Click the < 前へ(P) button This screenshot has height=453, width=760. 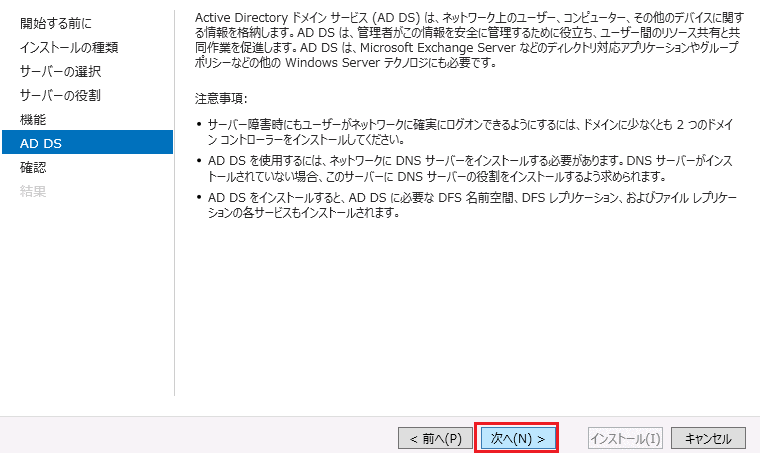435,438
